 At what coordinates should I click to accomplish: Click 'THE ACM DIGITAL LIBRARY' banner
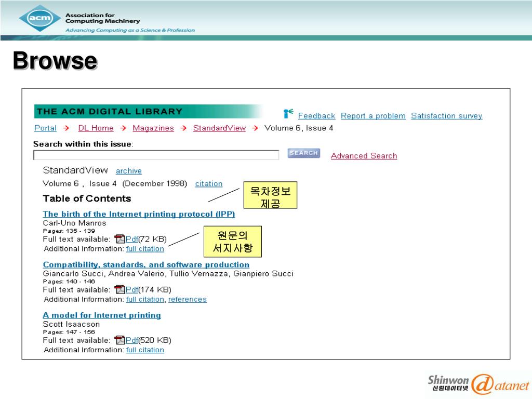[x=148, y=111]
